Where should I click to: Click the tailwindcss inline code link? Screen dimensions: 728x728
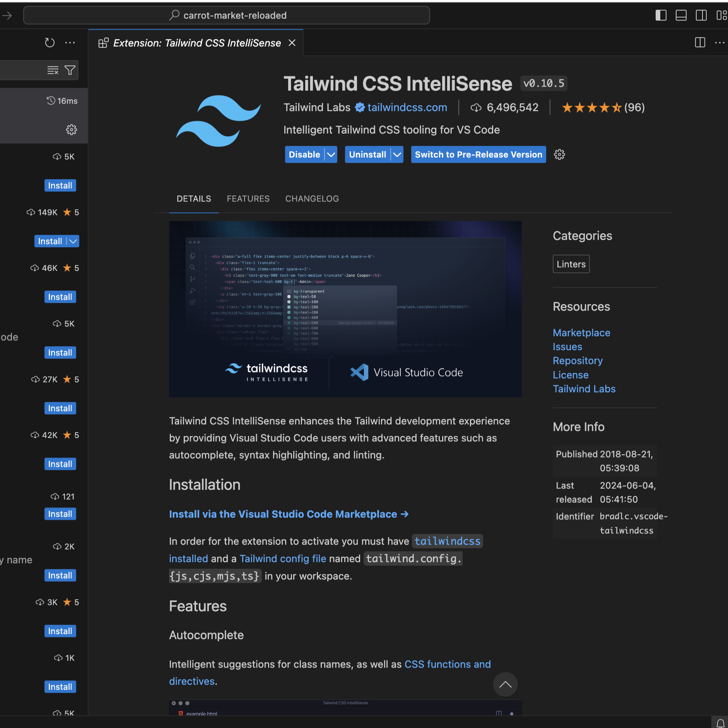(x=448, y=541)
